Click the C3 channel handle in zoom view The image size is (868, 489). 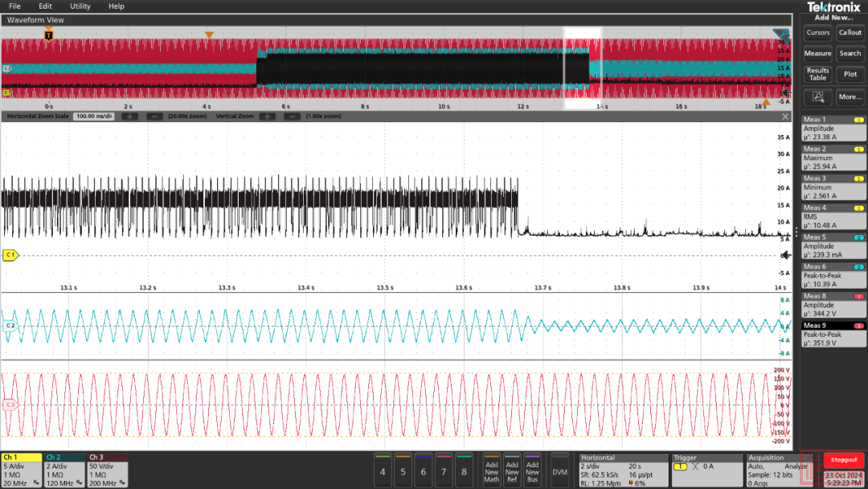pyautogui.click(x=10, y=405)
